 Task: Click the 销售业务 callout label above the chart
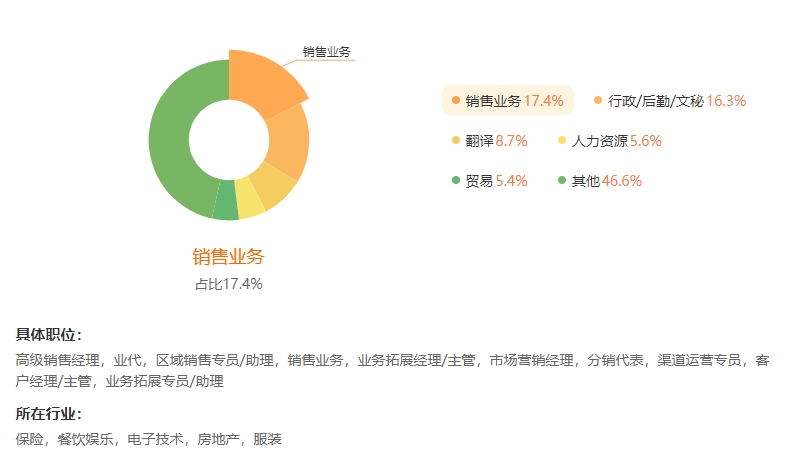click(x=326, y=51)
